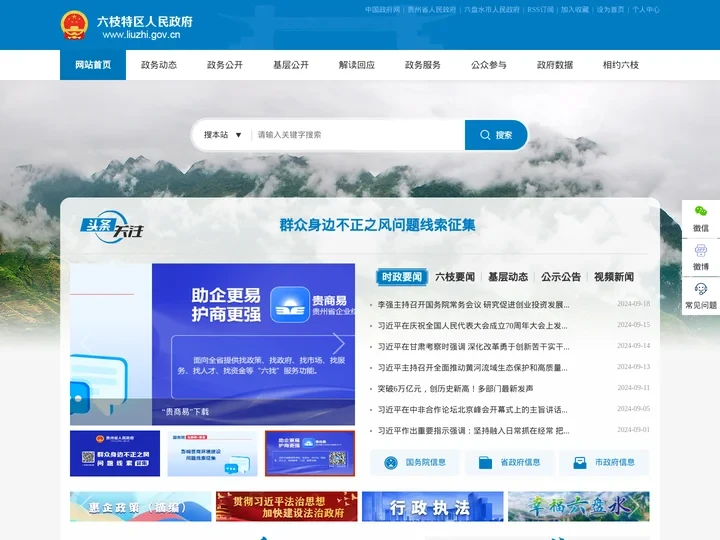Select the highlighted 贵商易 carousel thumbnail
The width and height of the screenshot is (720, 540).
(x=310, y=453)
